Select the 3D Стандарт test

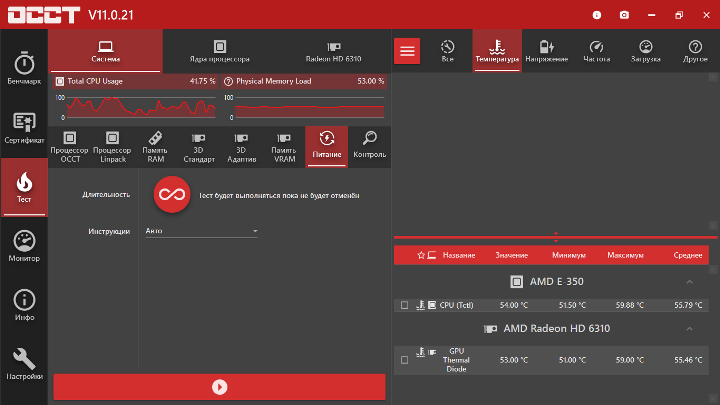tap(198, 147)
